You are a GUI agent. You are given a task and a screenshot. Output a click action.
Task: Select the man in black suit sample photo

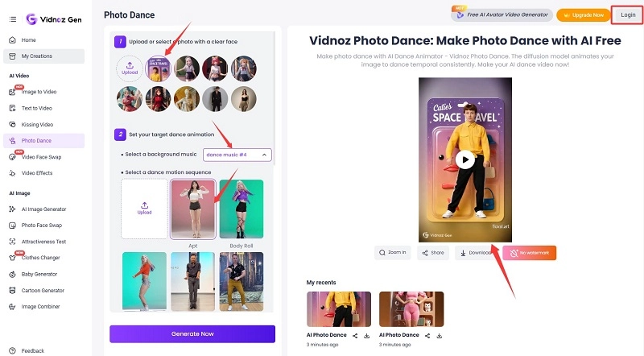point(215,99)
